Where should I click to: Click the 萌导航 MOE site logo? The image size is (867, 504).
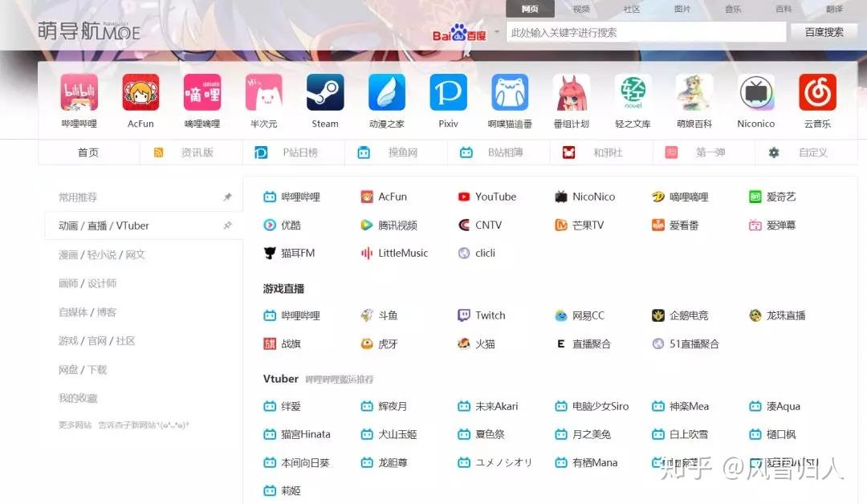pos(89,31)
